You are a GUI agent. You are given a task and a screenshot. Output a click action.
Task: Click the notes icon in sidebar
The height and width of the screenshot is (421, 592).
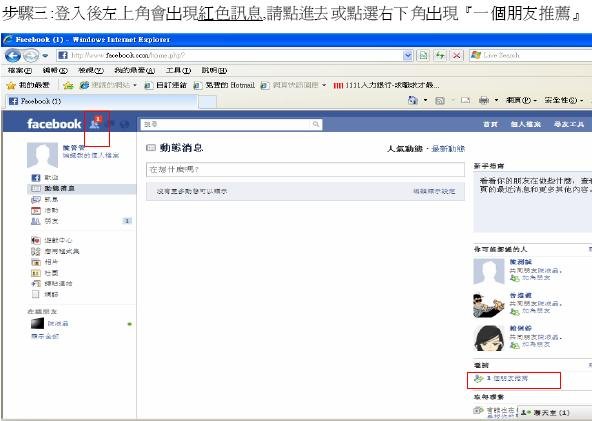35,294
